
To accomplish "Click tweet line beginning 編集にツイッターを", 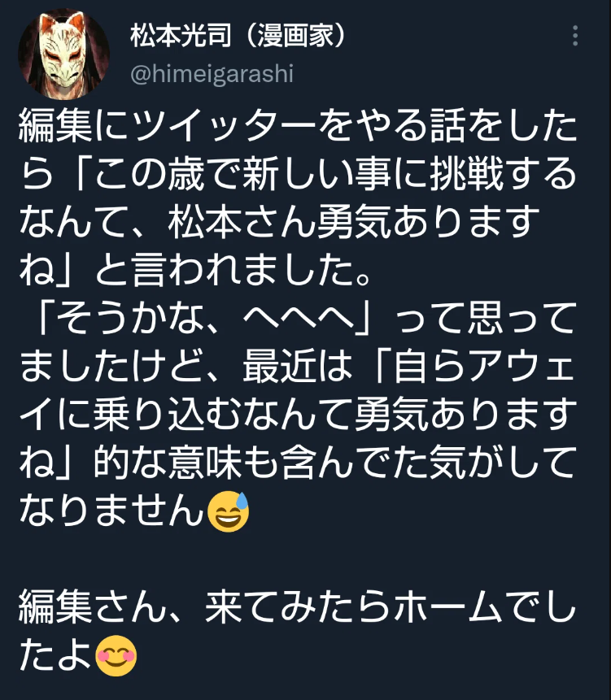I will [298, 126].
